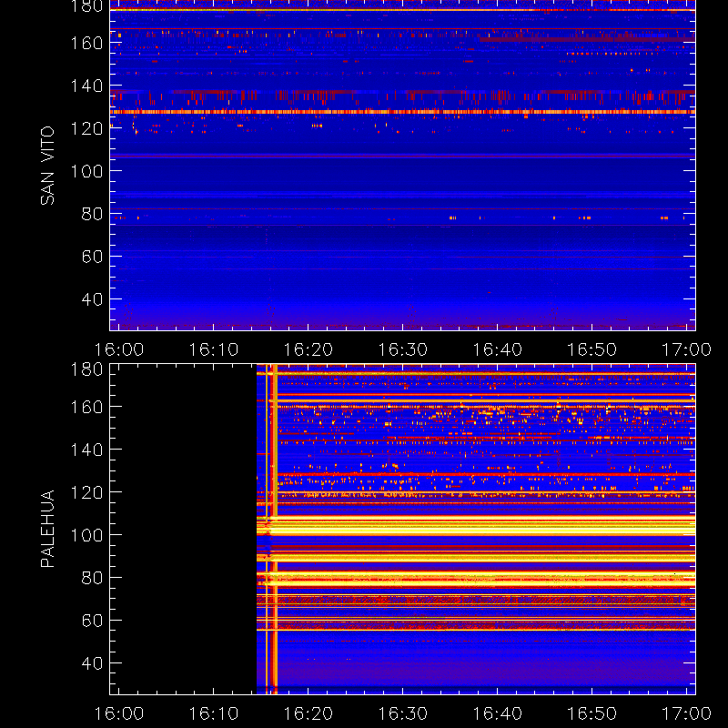Click the black no-data gap in Palehua spectrogram

coord(184,529)
